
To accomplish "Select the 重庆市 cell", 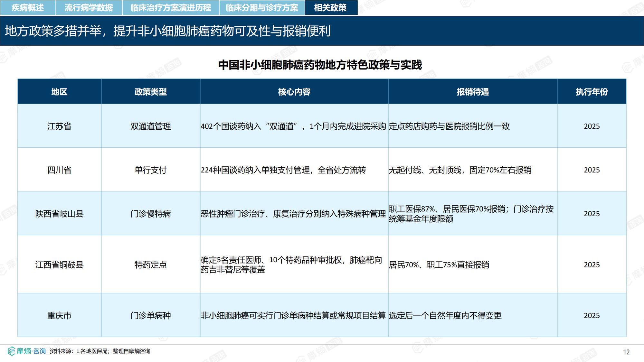I will click(x=60, y=315).
